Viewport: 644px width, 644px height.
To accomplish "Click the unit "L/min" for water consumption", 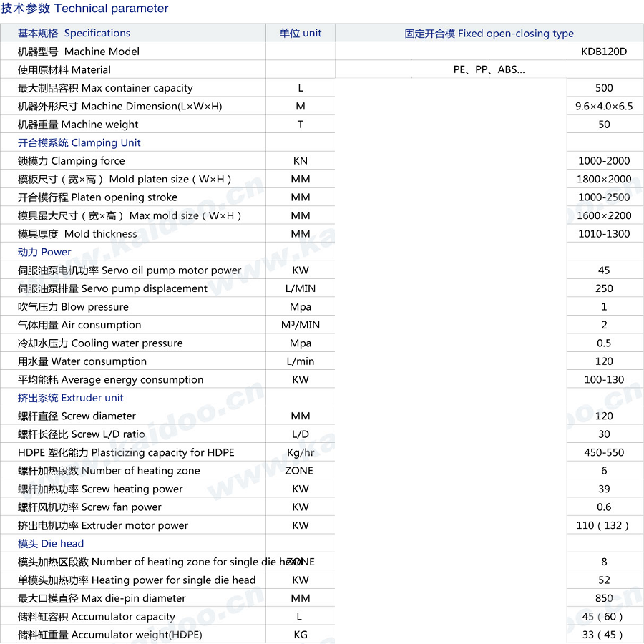I will click(x=301, y=361).
